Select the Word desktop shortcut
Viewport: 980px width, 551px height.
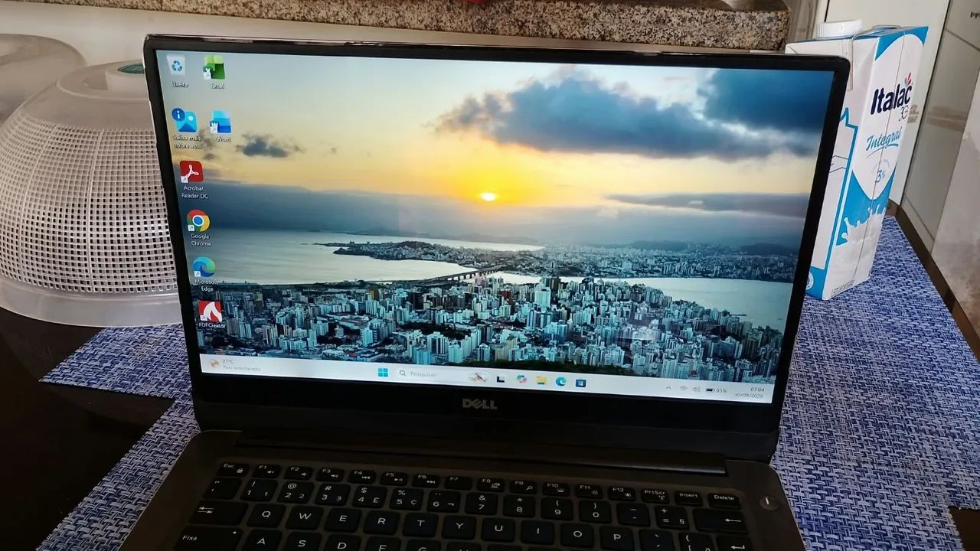point(221,126)
